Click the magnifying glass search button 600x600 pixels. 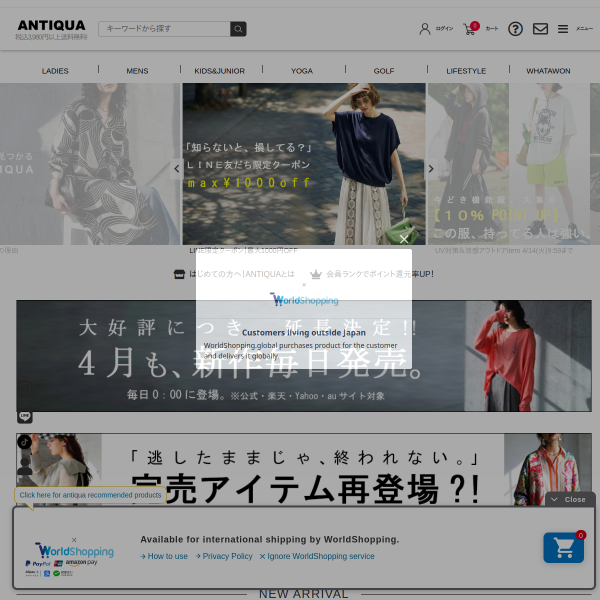pyautogui.click(x=238, y=29)
